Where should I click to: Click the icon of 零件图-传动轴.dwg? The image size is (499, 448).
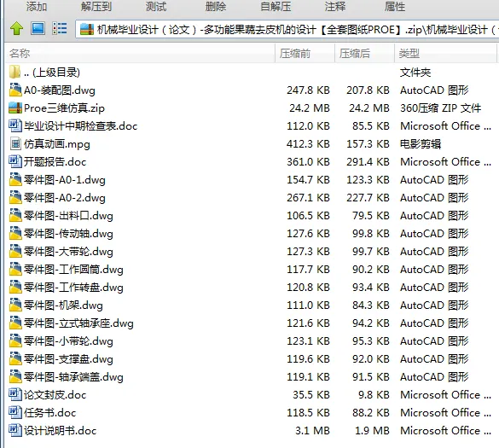pyautogui.click(x=15, y=233)
